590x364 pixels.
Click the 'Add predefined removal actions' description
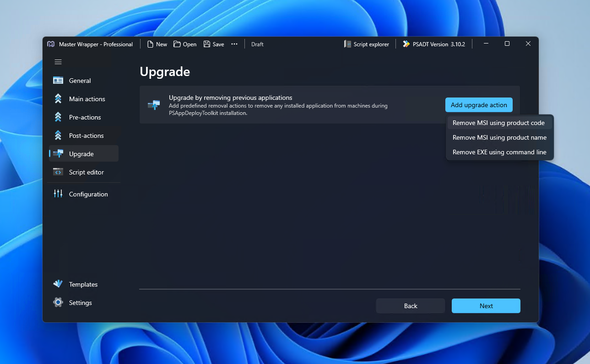278,109
